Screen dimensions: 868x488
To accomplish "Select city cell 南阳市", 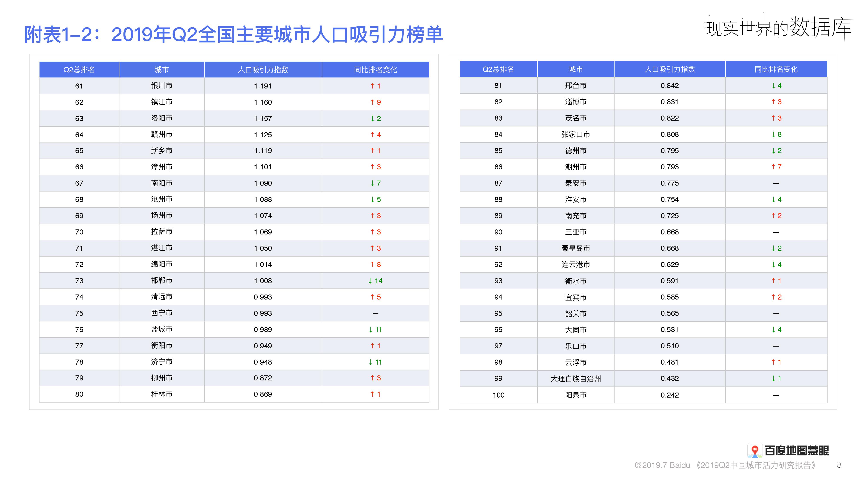I will point(162,183).
